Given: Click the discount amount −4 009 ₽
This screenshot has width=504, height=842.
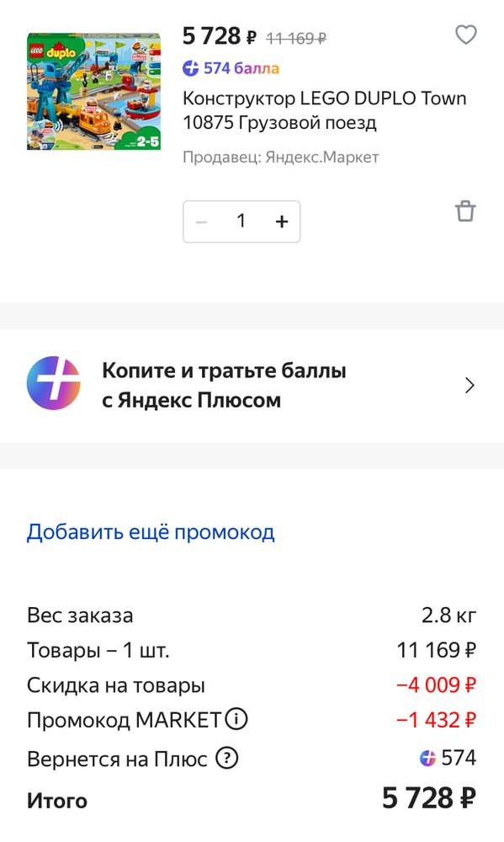Looking at the screenshot, I should pyautogui.click(x=437, y=685).
